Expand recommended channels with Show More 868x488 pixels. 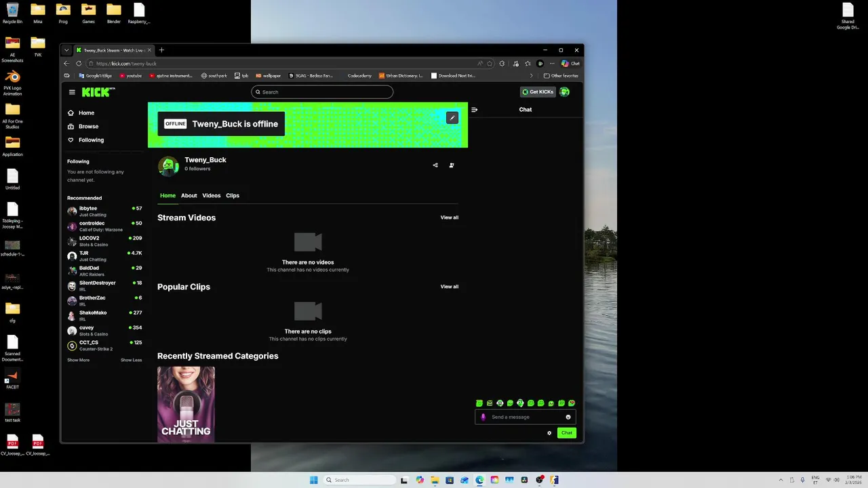pos(78,360)
